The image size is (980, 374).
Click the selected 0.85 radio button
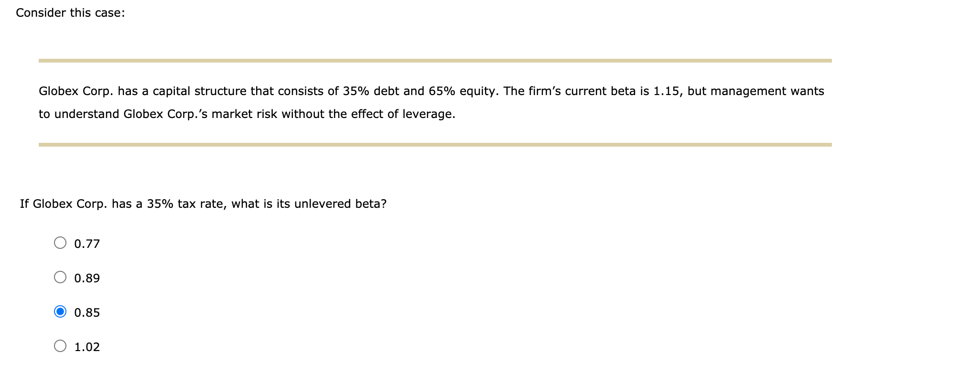[x=61, y=312]
